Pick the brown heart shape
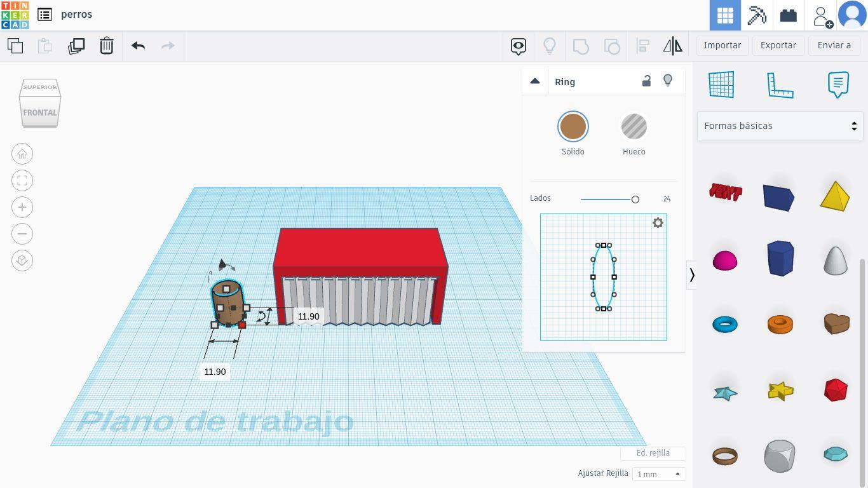868x488 pixels. [837, 323]
